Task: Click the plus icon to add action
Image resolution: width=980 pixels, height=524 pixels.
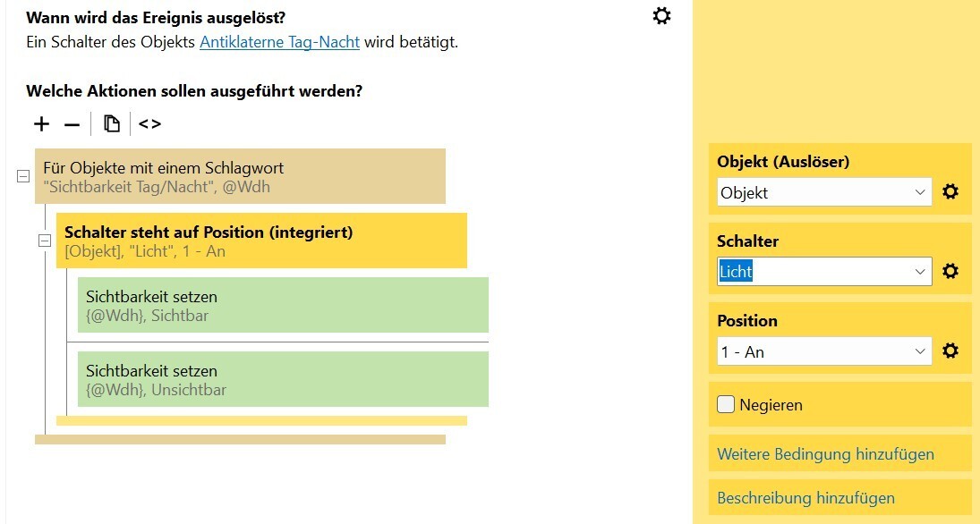Action: (41, 124)
